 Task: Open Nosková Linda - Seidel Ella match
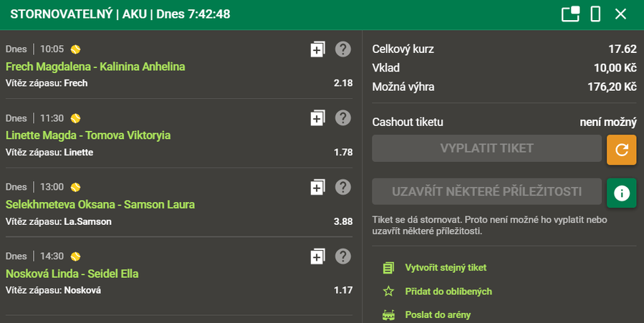[72, 274]
